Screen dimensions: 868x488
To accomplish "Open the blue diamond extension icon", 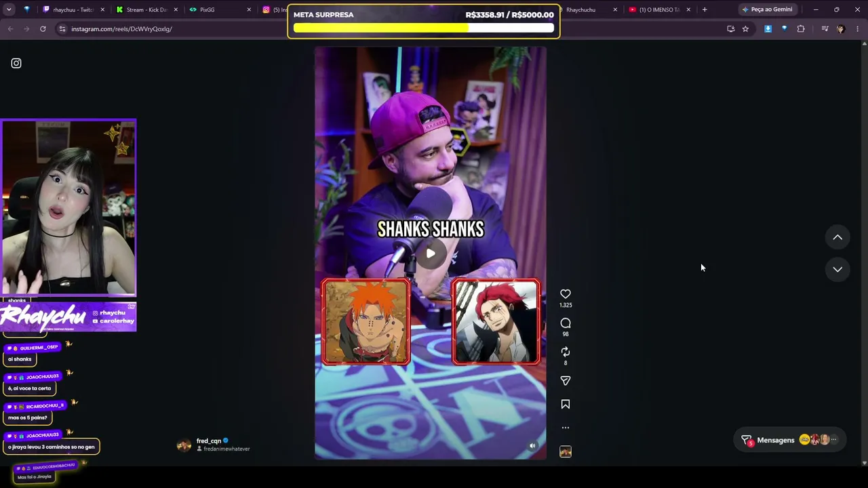I will [x=784, y=29].
